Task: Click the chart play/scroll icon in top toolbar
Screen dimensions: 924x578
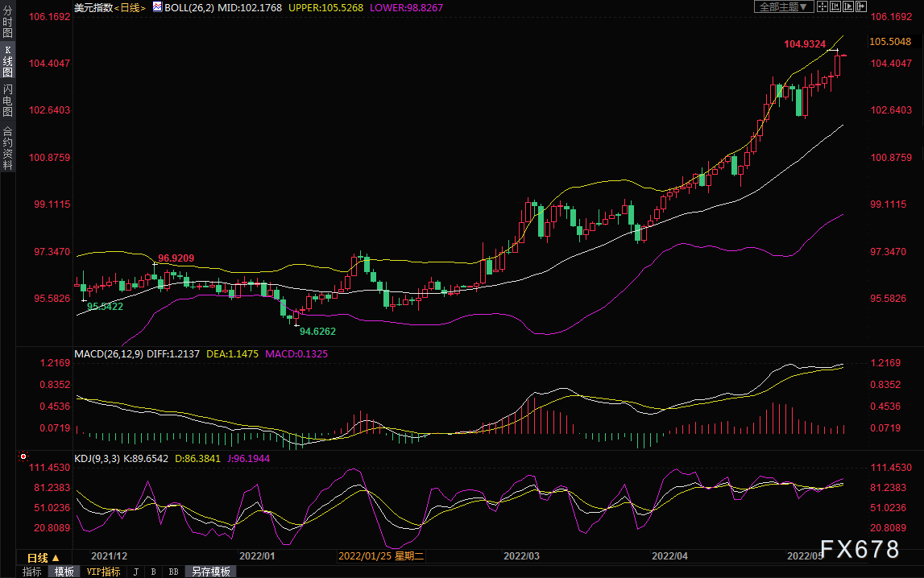Action: click(x=847, y=6)
